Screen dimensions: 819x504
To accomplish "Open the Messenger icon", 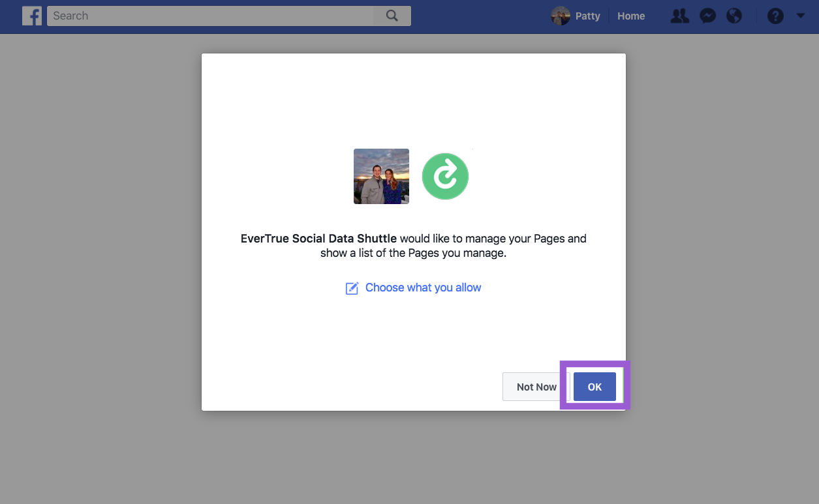I will (707, 16).
